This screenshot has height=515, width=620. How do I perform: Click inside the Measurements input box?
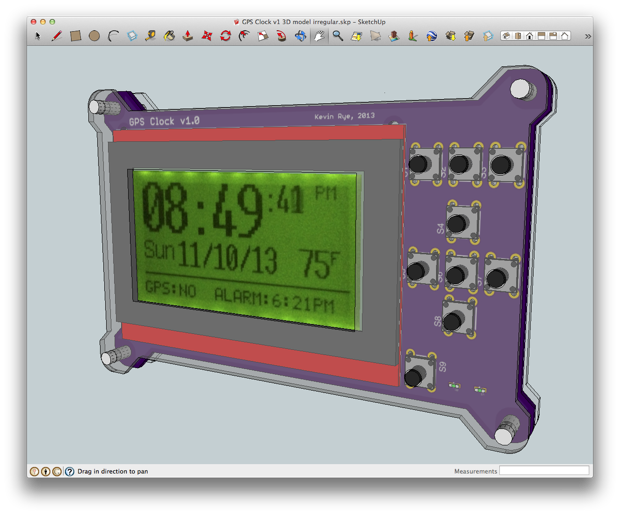pos(544,471)
